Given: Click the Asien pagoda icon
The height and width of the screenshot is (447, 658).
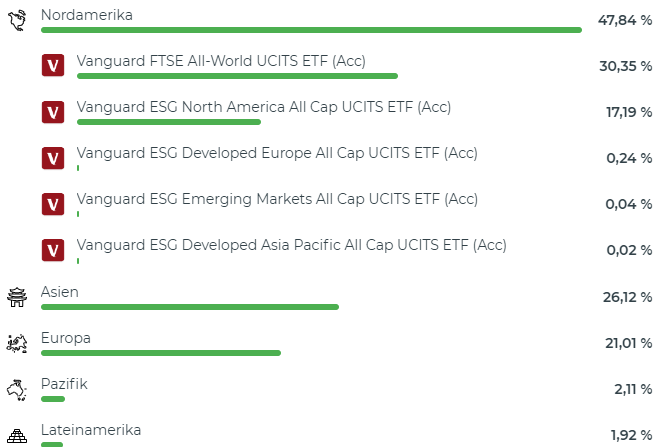Looking at the screenshot, I should 17,297.
